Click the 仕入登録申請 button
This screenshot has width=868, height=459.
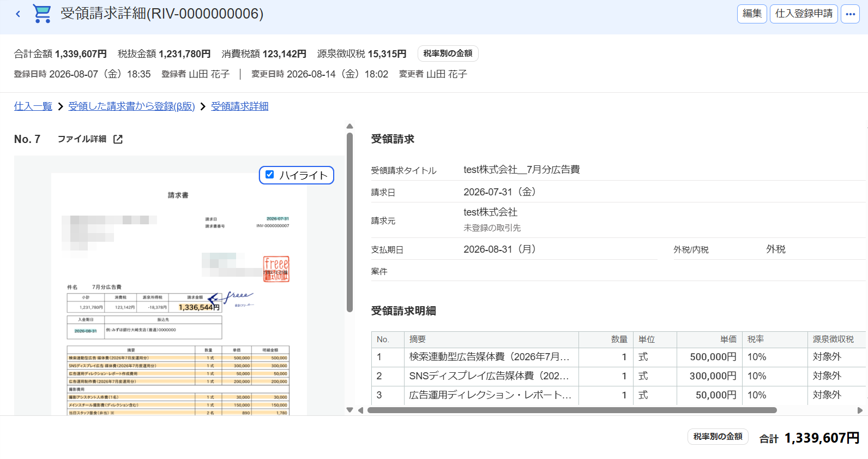point(804,14)
